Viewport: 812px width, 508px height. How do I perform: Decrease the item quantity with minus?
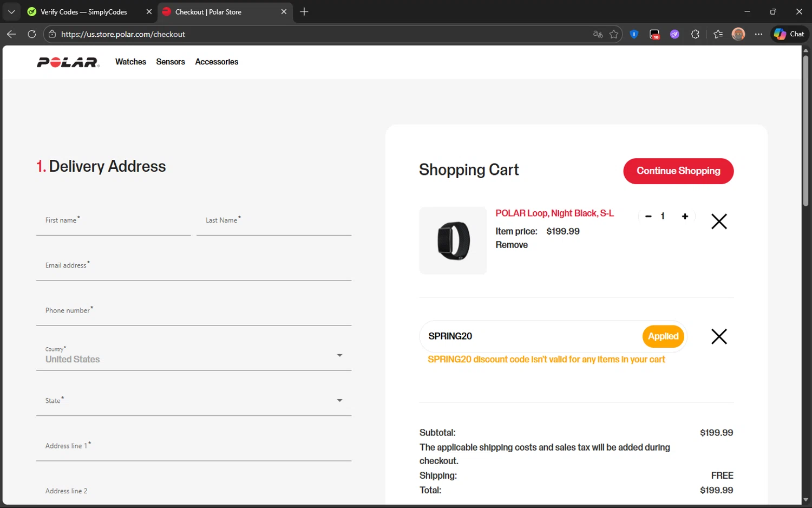click(648, 216)
